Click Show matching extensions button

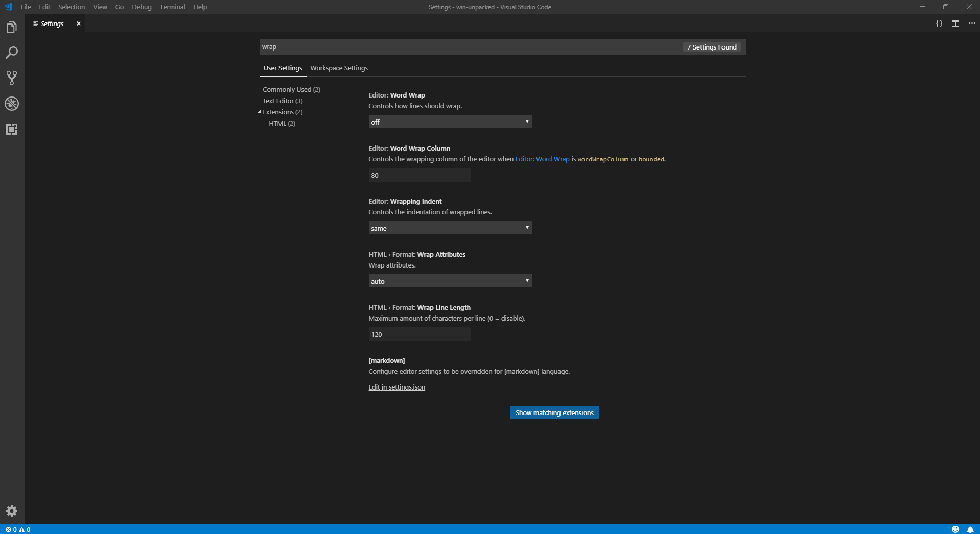pos(554,412)
